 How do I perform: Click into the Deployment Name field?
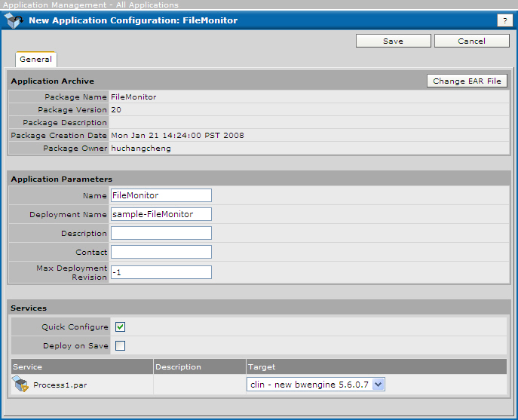click(x=161, y=214)
